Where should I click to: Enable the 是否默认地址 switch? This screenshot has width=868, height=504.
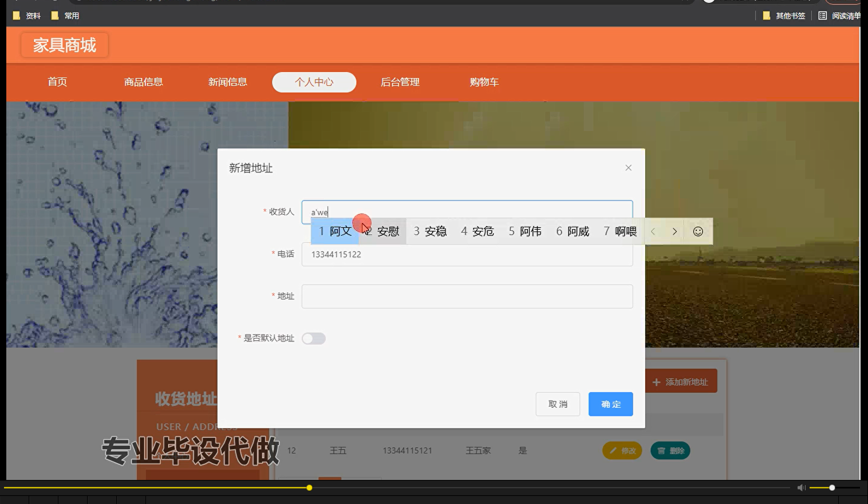coord(313,338)
